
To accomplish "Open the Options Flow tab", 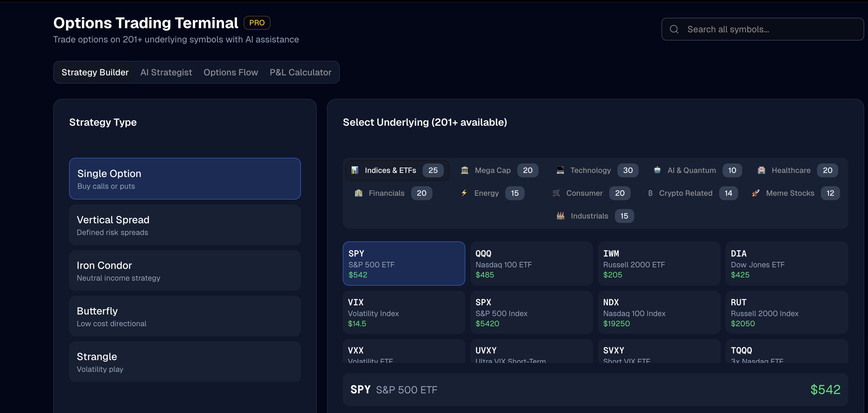I will pos(231,73).
